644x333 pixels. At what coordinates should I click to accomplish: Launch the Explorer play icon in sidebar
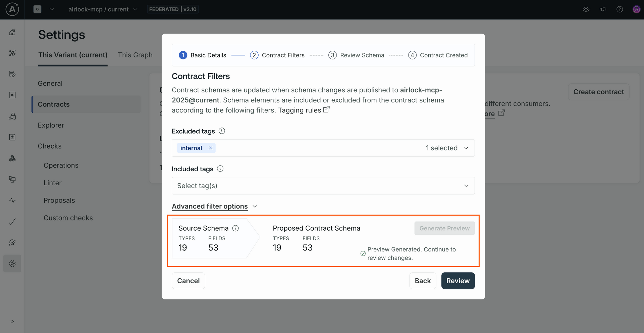point(12,95)
